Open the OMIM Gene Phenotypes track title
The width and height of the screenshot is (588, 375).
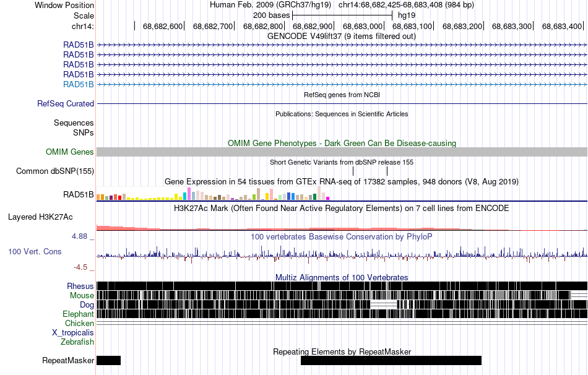[342, 143]
